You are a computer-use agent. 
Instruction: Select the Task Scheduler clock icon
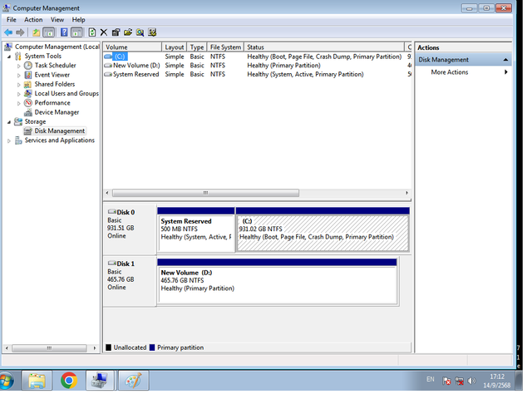(x=28, y=66)
